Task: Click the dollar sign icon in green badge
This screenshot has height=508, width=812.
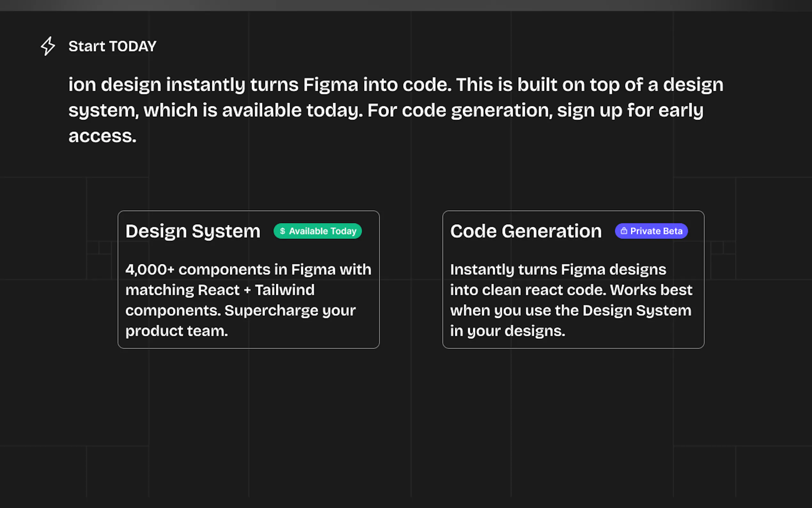Action: click(282, 231)
